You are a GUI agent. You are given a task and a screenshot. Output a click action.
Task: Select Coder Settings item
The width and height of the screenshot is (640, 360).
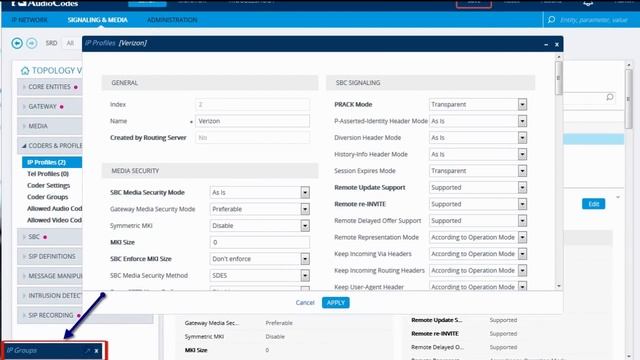coord(48,185)
